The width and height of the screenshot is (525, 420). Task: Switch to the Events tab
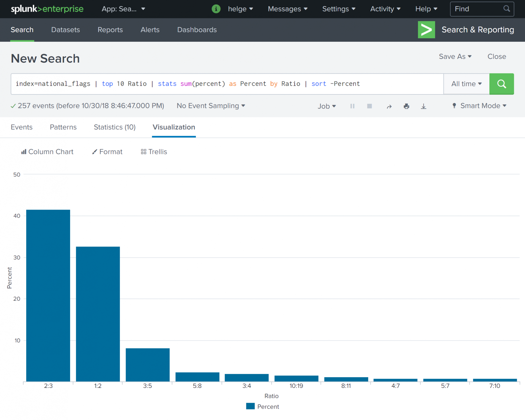(x=22, y=127)
